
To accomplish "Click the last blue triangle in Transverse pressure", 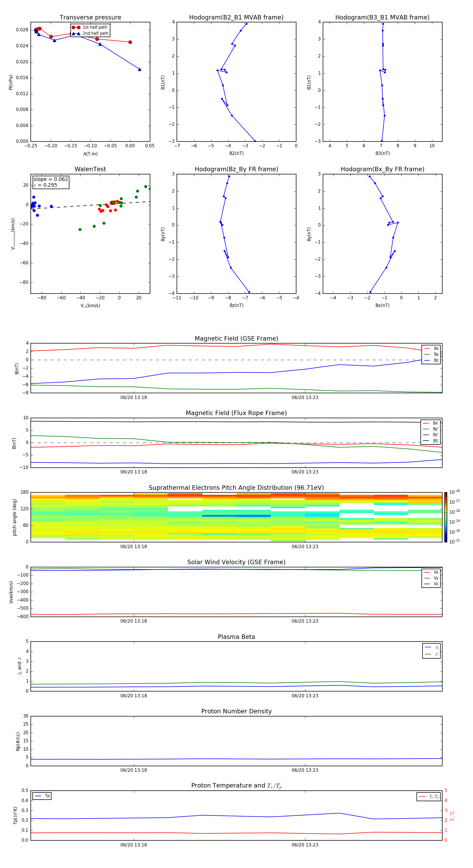I will 139,69.
